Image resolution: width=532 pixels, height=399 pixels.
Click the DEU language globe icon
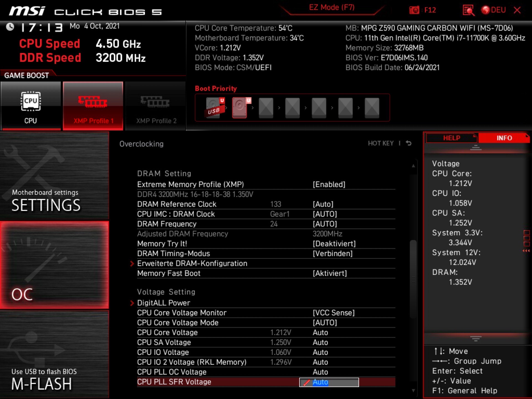click(485, 10)
